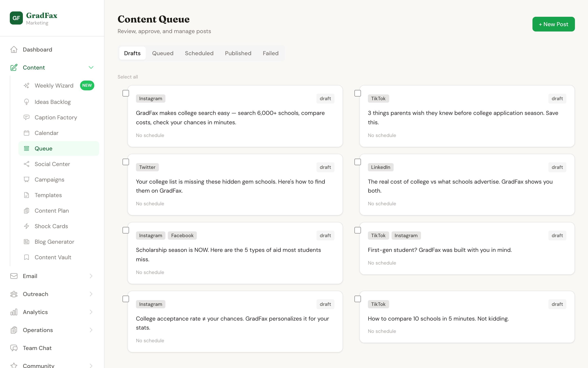Click the Caption Factory speech bubble icon
The height and width of the screenshot is (368, 588).
(27, 117)
